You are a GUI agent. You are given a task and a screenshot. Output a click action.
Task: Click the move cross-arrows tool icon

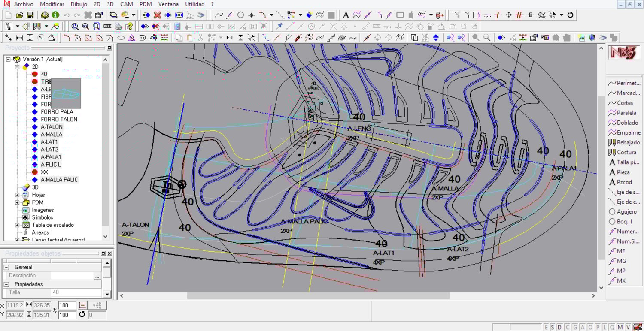coord(509,15)
